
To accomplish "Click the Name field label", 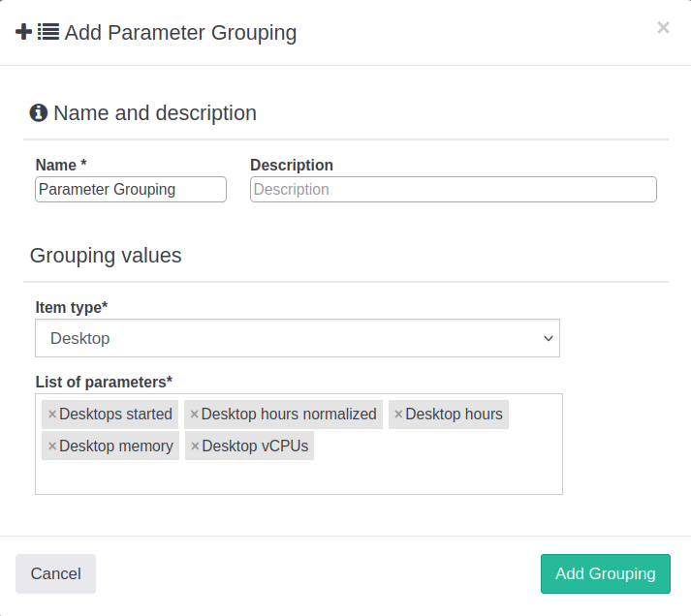I will [61, 166].
